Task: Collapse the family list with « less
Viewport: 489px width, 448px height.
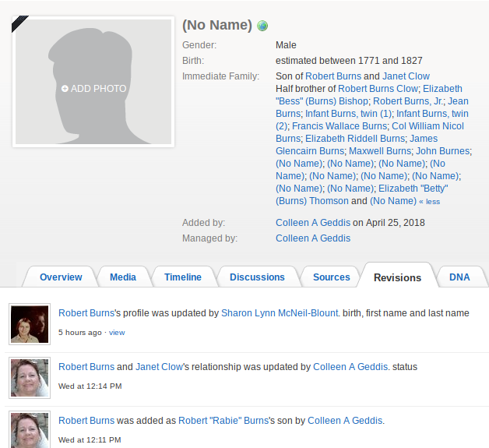Action: coord(429,202)
